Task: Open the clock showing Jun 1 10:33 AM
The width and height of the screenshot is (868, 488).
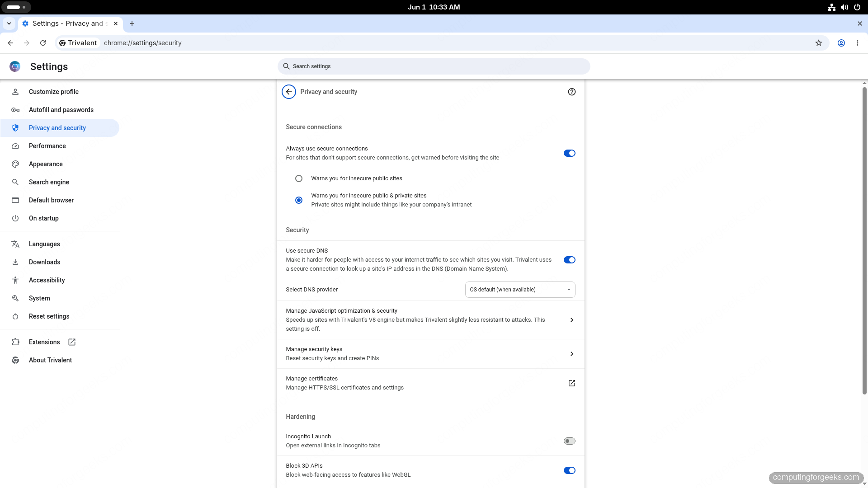Action: 434,7
